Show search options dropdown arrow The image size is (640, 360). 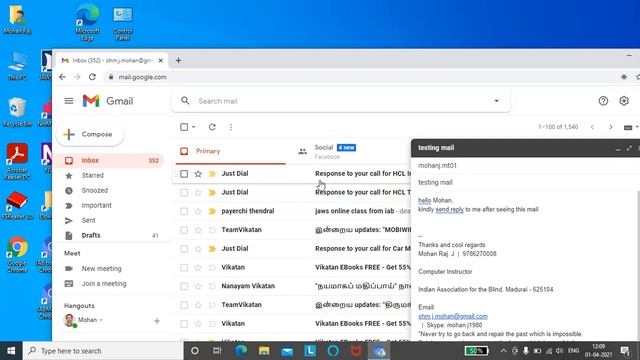pos(496,101)
